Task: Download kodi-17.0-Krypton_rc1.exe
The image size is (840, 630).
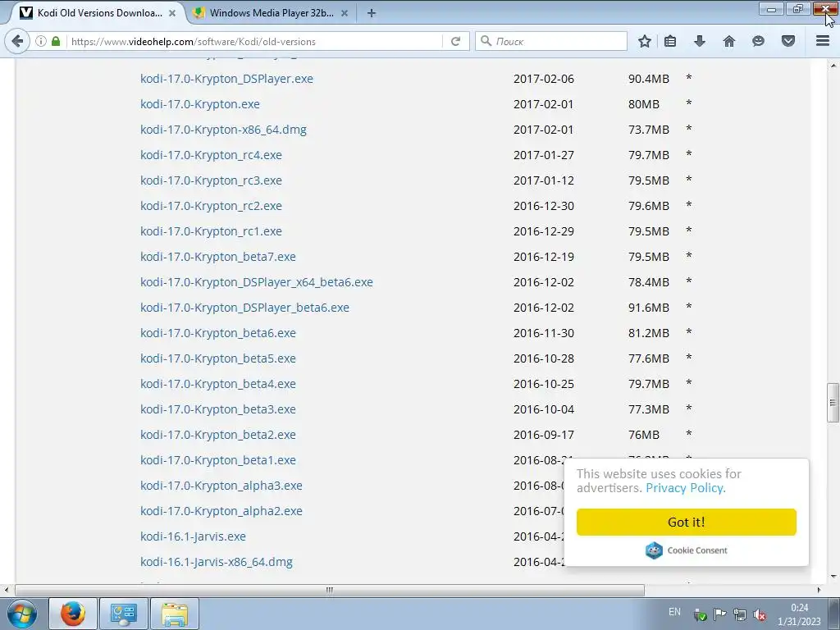Action: pos(211,231)
